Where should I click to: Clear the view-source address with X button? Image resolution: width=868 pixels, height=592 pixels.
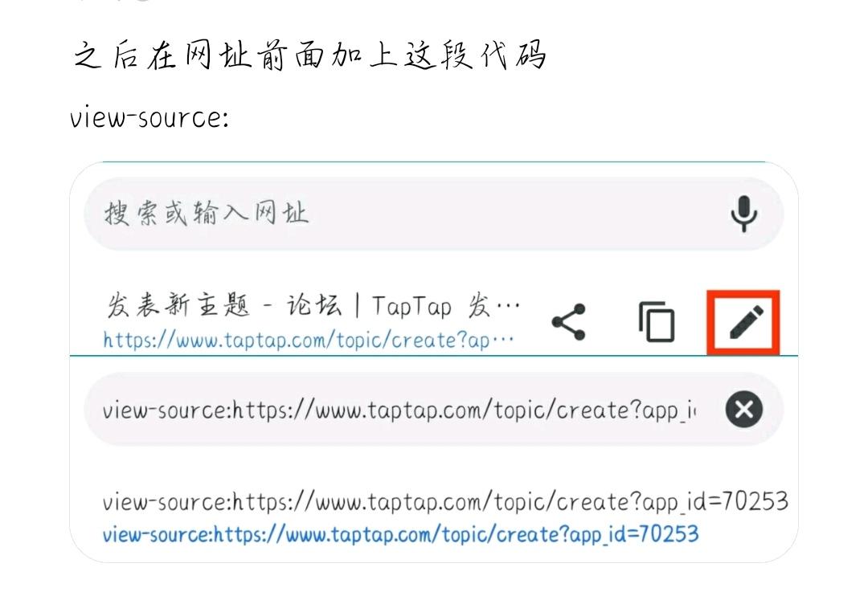744,410
